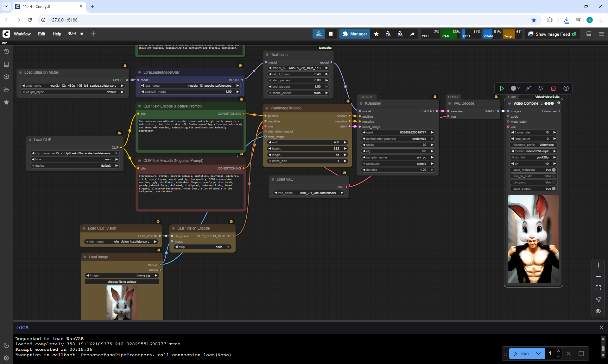
Task: Open the queue history sidebar icon
Action: (6, 52)
